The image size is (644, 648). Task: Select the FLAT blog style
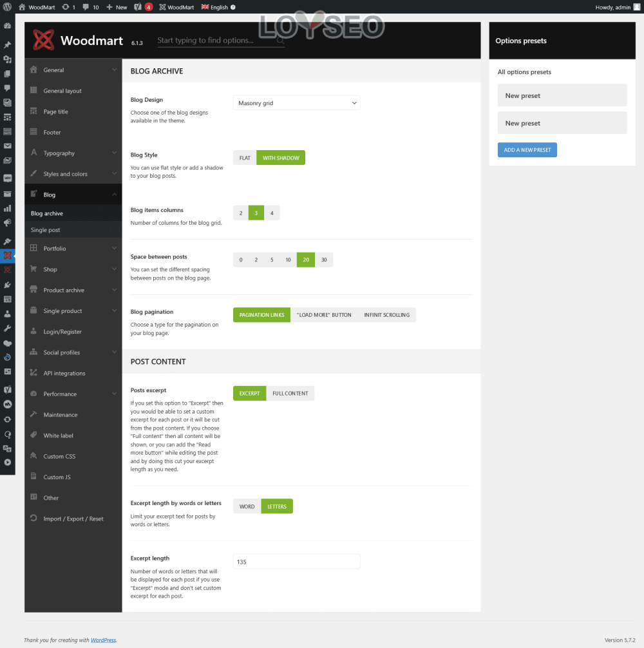coord(245,158)
